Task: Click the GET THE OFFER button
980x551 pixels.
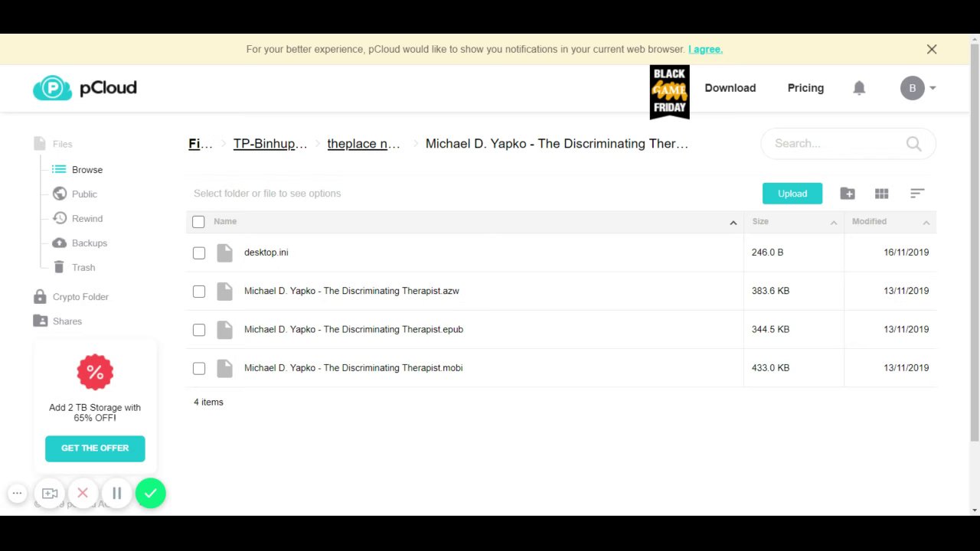Action: point(95,448)
